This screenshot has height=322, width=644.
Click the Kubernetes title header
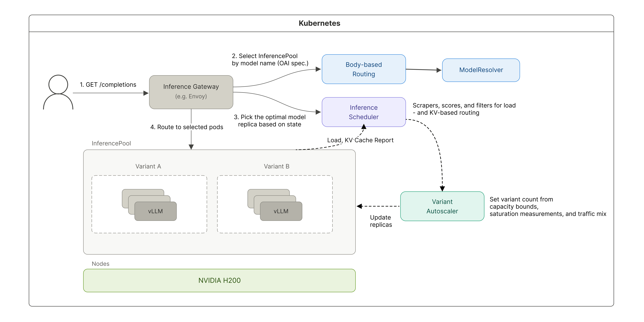coord(319,23)
